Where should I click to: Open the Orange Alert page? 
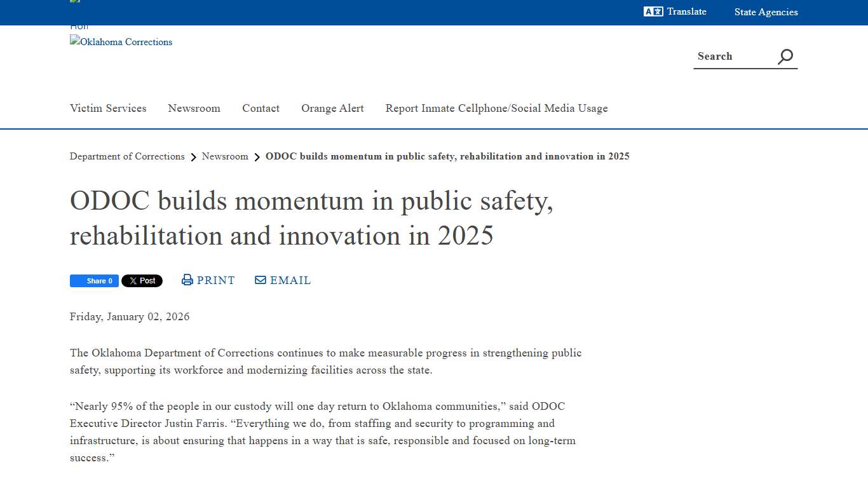pos(332,108)
